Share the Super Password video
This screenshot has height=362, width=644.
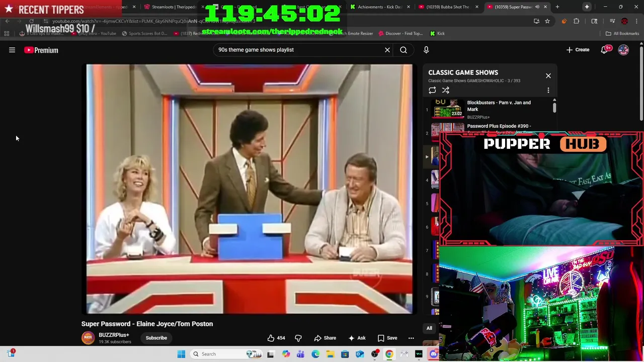point(325,338)
